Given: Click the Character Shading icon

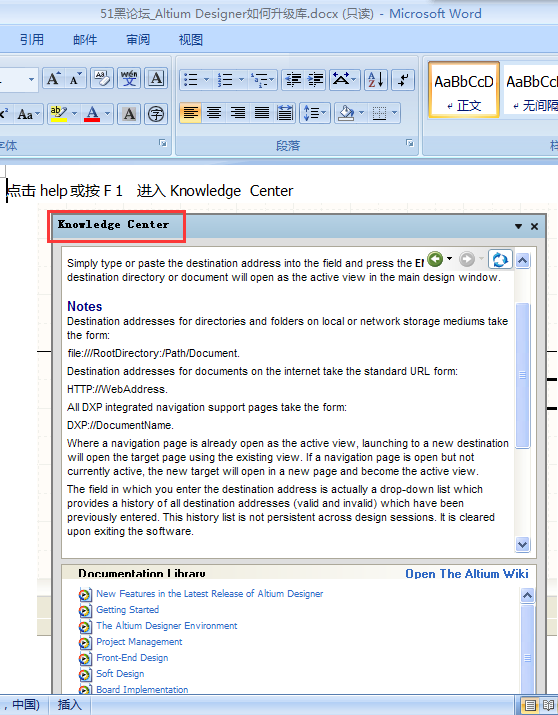Looking at the screenshot, I should 129,114.
